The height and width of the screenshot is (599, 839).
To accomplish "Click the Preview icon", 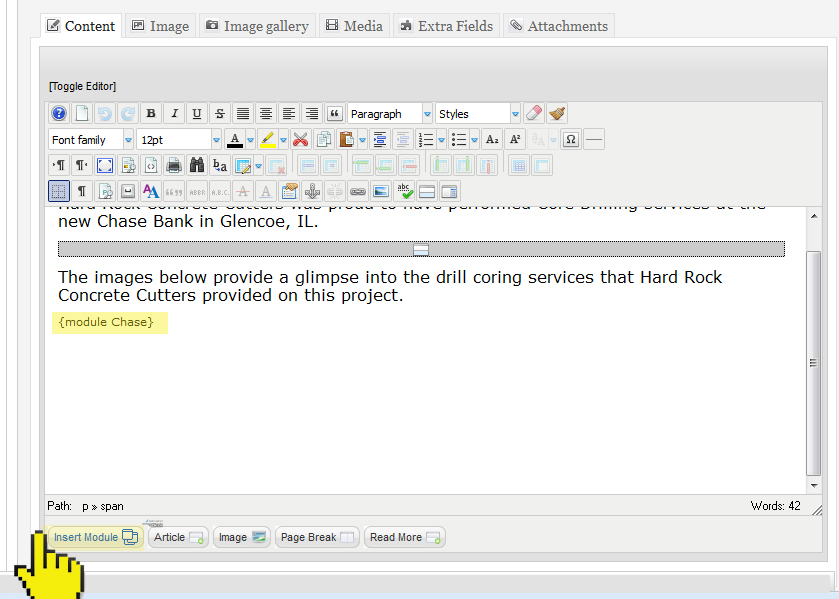I will pos(128,165).
